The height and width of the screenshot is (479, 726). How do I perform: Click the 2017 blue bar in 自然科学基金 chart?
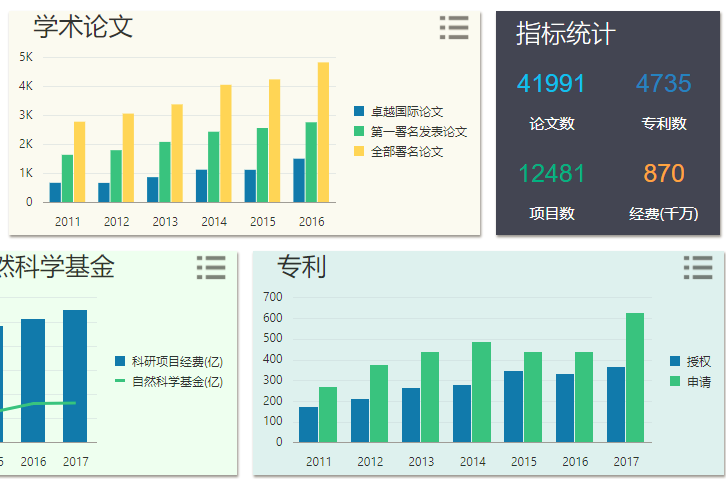(x=75, y=375)
